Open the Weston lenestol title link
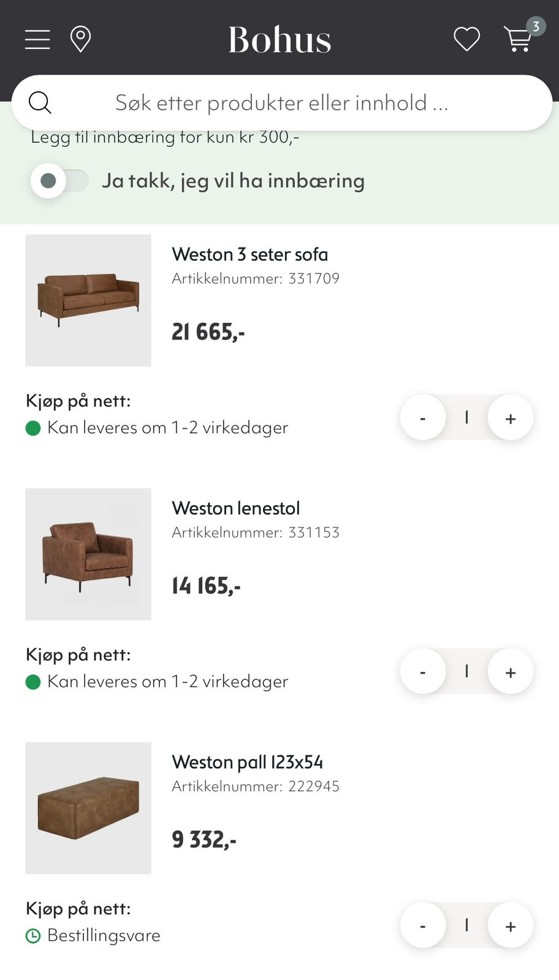The height and width of the screenshot is (980, 559). 236,508
